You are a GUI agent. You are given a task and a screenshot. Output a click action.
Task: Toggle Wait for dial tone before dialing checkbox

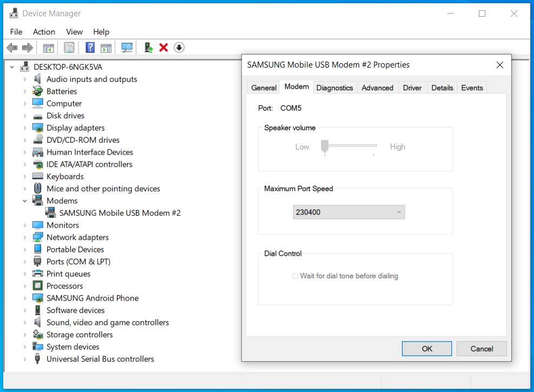click(x=295, y=276)
